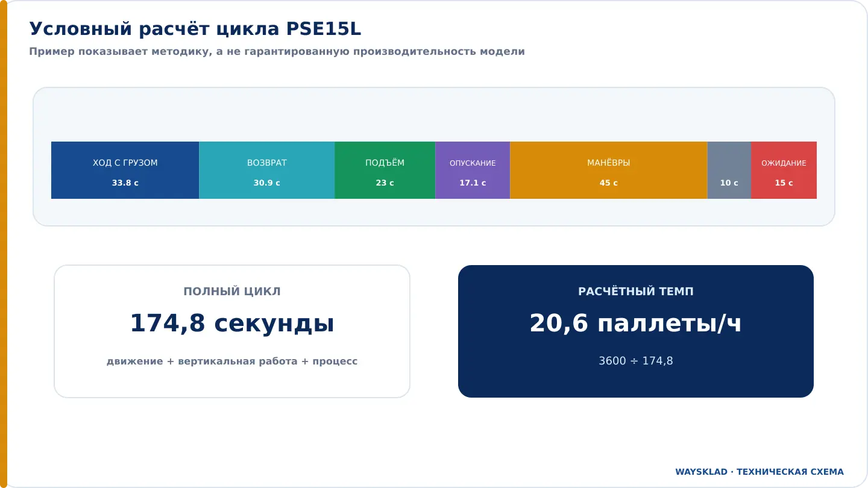868x488 pixels.
Task: Click the formula "3600 ÷ 174,8"
Action: [636, 361]
